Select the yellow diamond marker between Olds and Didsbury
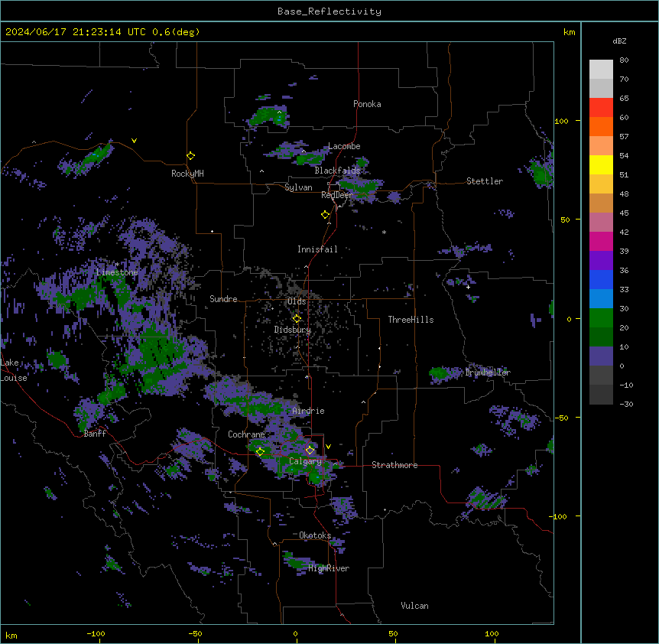The image size is (659, 644). click(297, 319)
